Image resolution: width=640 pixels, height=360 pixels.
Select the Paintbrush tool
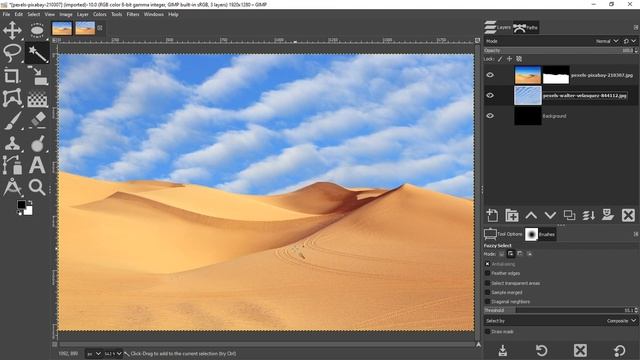[x=12, y=121]
